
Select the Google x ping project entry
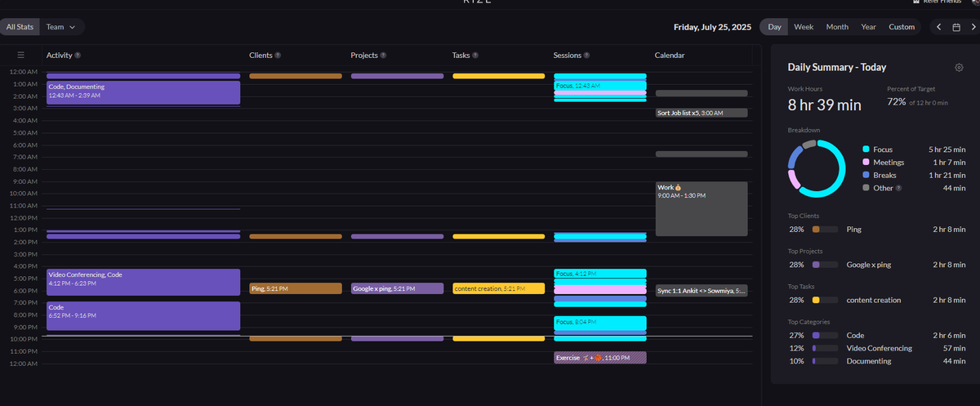pos(397,288)
